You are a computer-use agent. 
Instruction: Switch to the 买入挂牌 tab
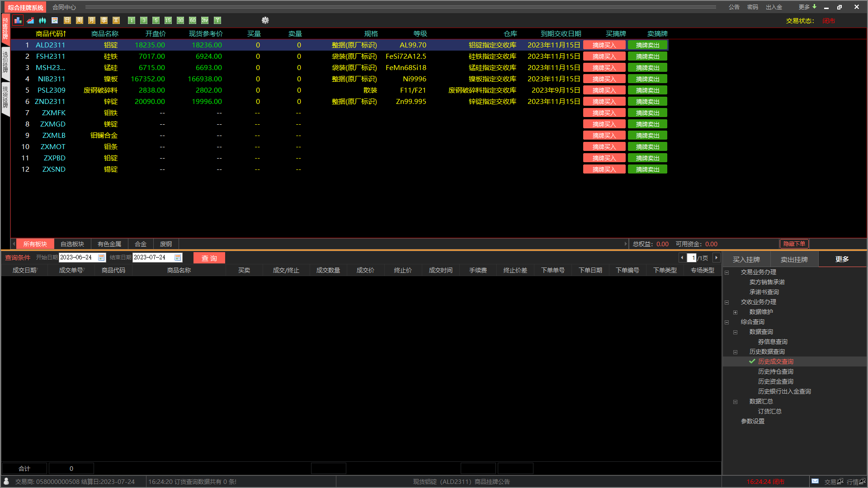pyautogui.click(x=746, y=259)
